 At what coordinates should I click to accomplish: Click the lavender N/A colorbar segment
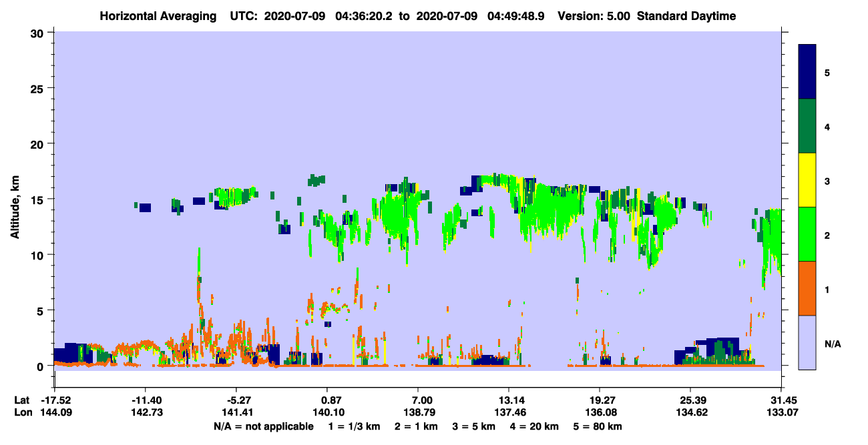[x=808, y=342]
